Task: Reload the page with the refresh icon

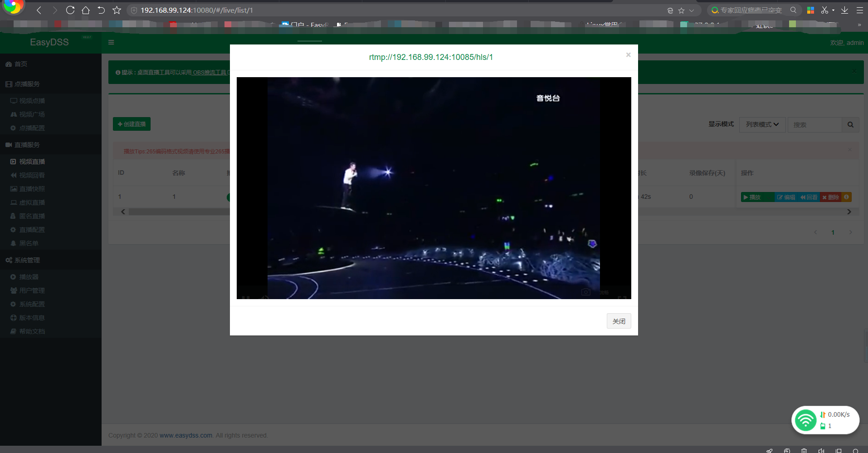Action: (x=70, y=10)
